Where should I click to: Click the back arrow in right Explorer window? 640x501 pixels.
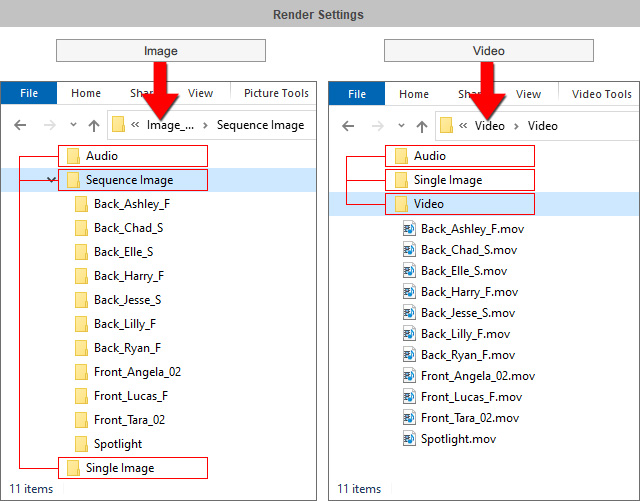pyautogui.click(x=349, y=126)
